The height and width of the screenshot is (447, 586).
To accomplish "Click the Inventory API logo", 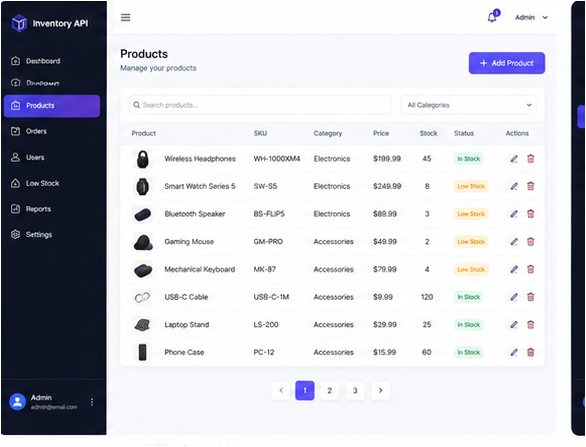I will click(19, 23).
